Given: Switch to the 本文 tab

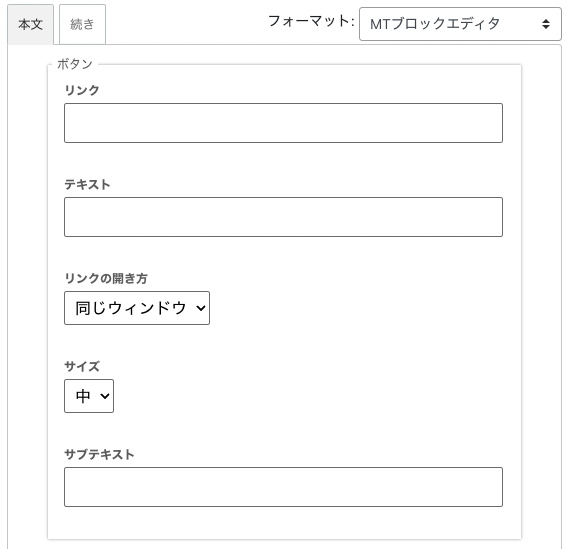Looking at the screenshot, I should [30, 25].
